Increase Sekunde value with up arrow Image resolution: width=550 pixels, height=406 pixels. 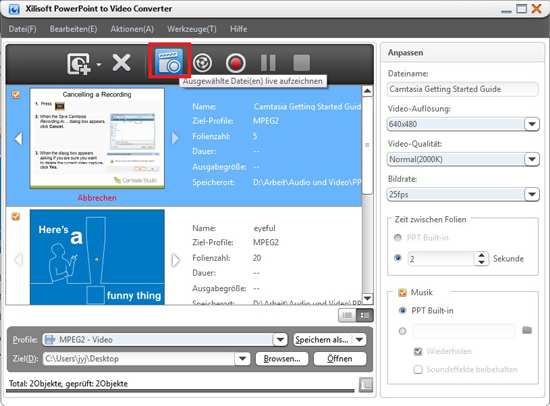pos(481,255)
